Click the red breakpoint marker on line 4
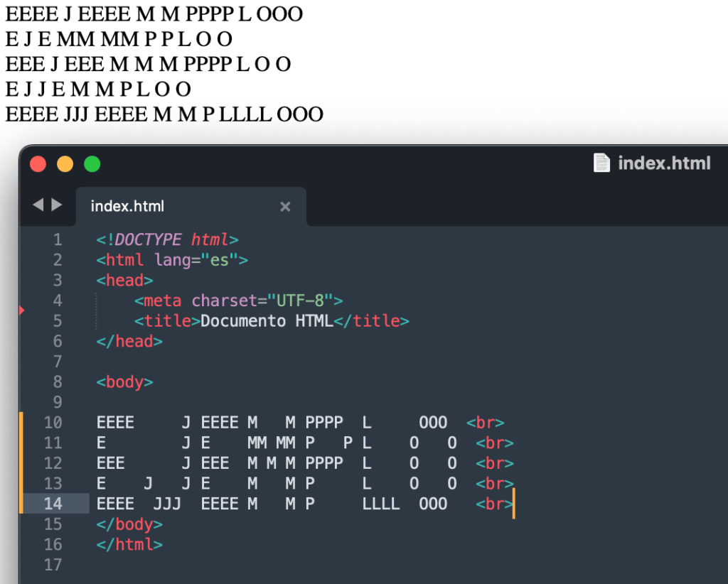728x584 pixels. (x=21, y=310)
